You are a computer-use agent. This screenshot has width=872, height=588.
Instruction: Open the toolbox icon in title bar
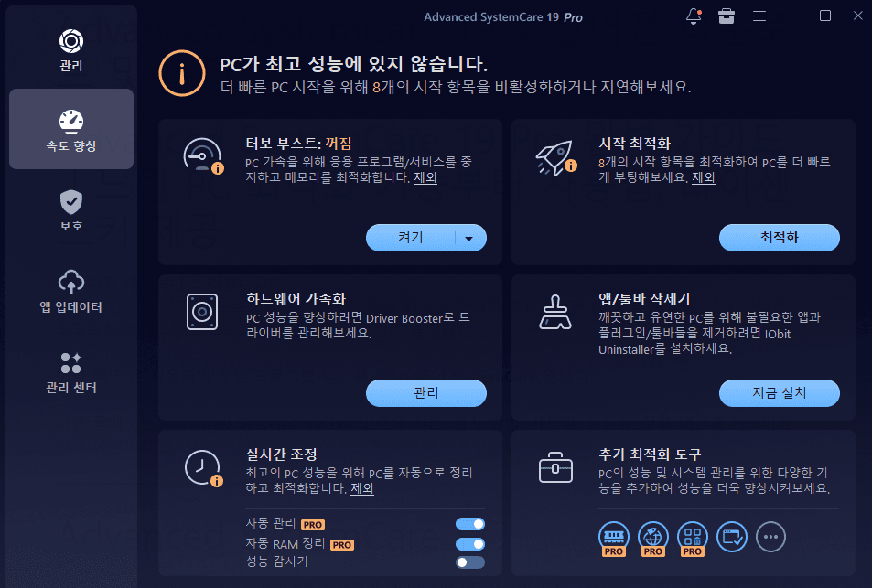(x=727, y=16)
